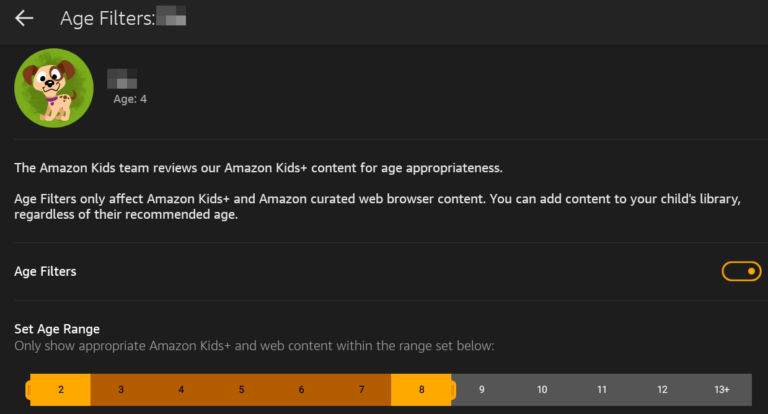Pick age 5 on the age bar
Viewport: 768px width, 414px height.
coord(241,389)
